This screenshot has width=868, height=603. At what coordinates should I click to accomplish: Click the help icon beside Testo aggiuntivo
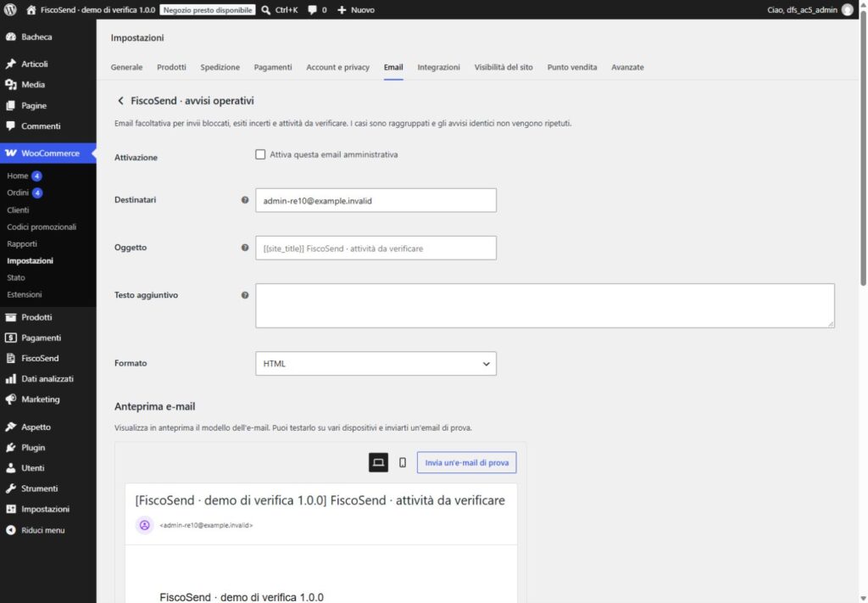tap(245, 295)
